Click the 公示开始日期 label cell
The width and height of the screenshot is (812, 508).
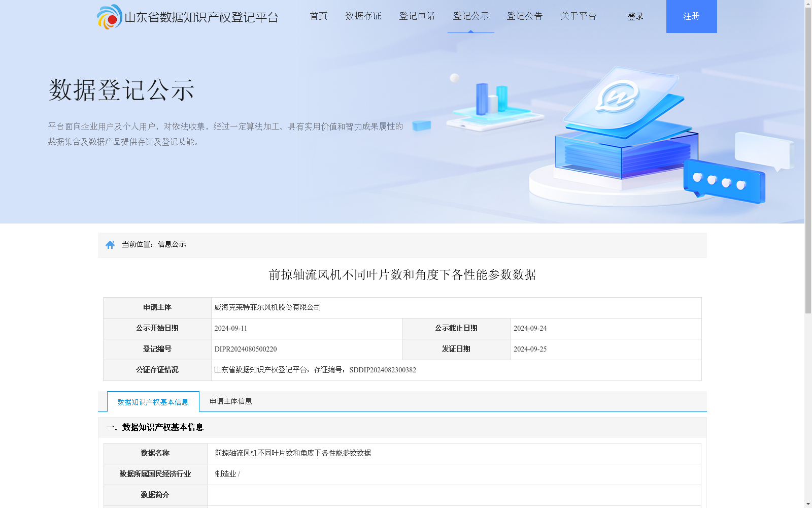coord(157,329)
